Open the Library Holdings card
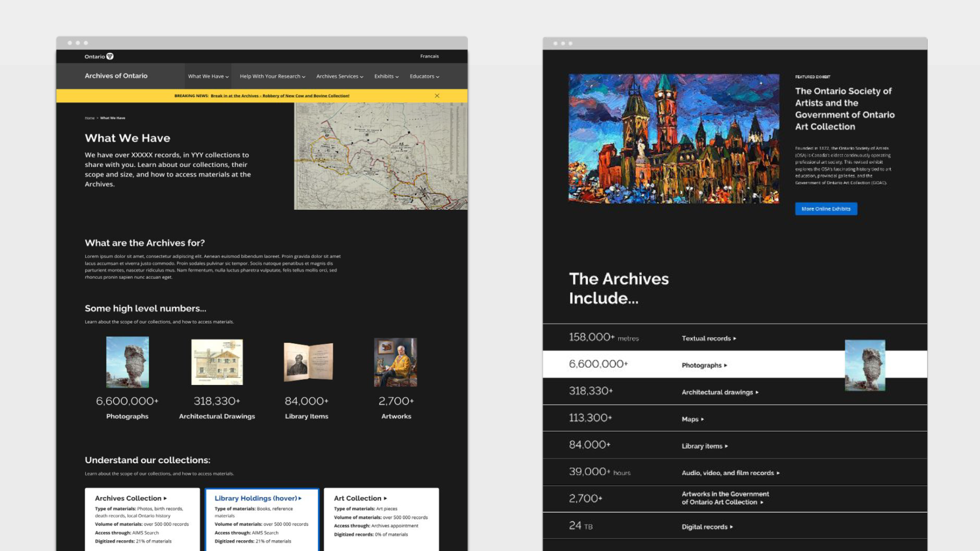 pos(262,519)
